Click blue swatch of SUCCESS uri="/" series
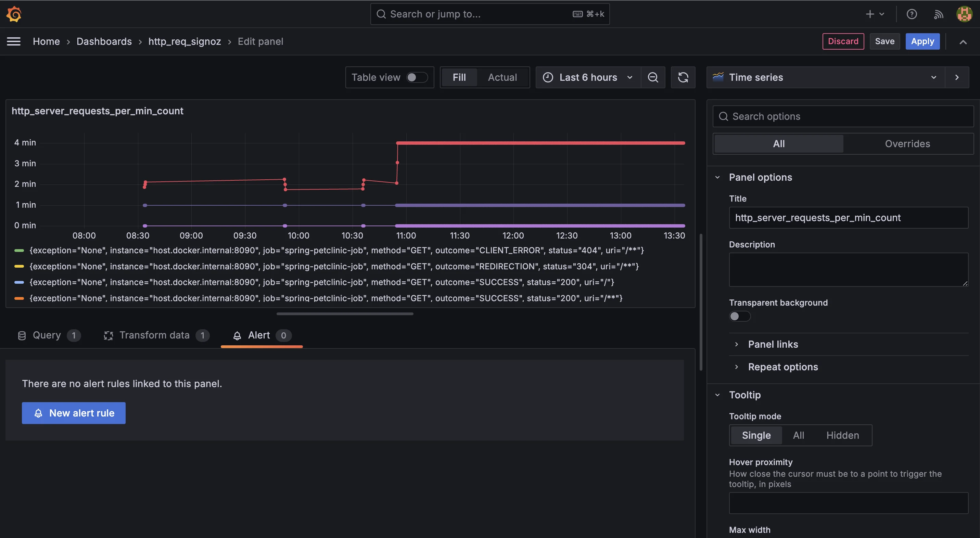 point(19,282)
